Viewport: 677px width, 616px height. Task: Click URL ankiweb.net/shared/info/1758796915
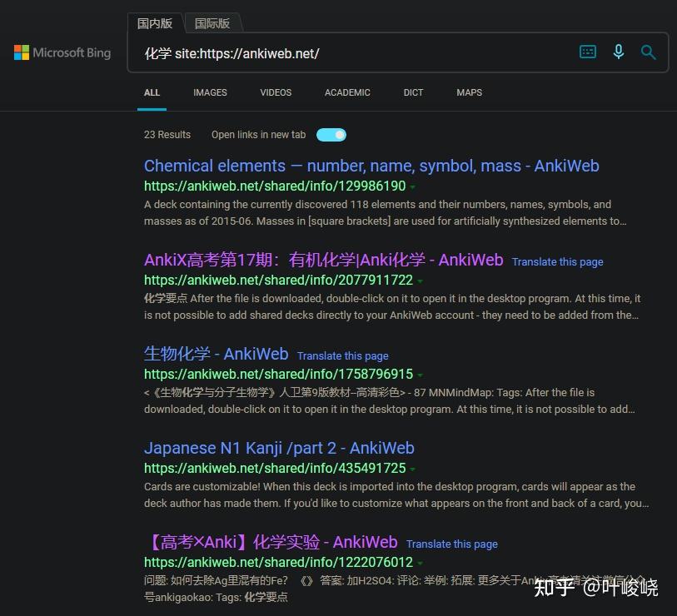click(x=278, y=375)
